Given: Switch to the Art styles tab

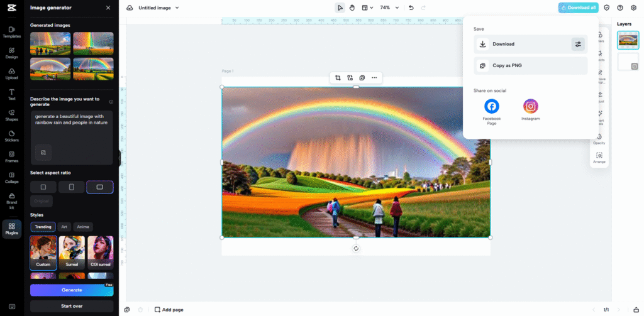Looking at the screenshot, I should pyautogui.click(x=64, y=227).
